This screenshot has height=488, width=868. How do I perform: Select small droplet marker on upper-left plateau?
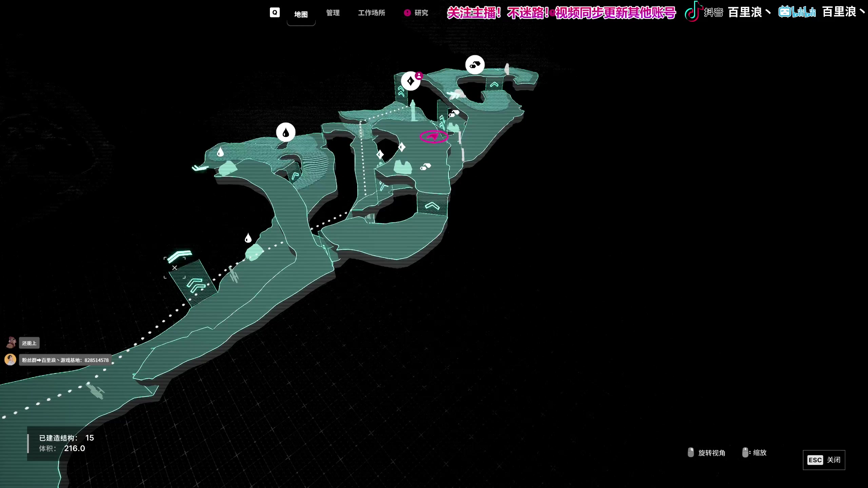click(220, 152)
